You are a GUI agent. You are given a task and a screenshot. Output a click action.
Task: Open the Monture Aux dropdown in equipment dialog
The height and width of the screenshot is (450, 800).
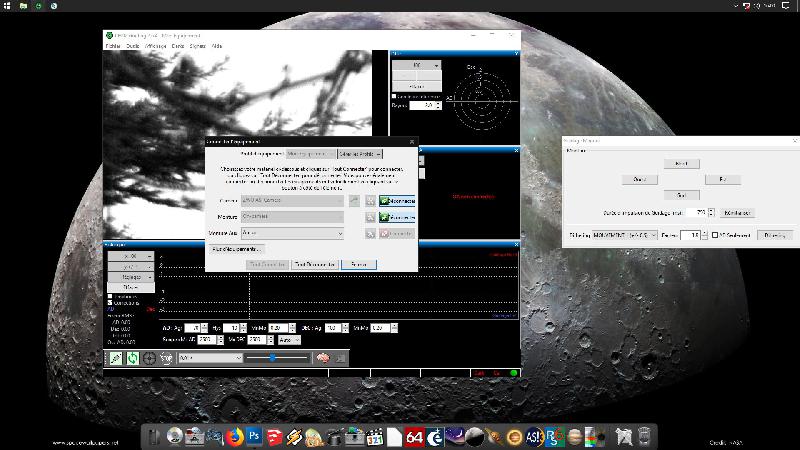point(292,233)
